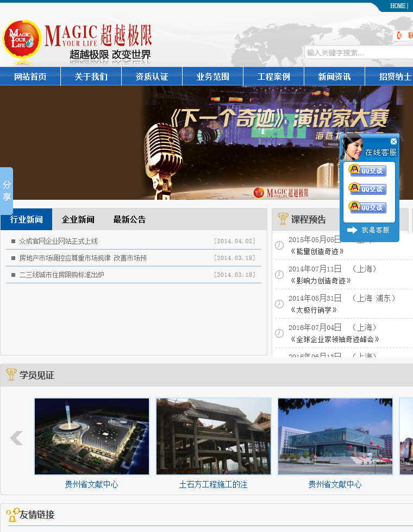The width and height of the screenshot is (413, 532).
Task: Open 新闻资讯 navigation item
Action: pos(334,77)
